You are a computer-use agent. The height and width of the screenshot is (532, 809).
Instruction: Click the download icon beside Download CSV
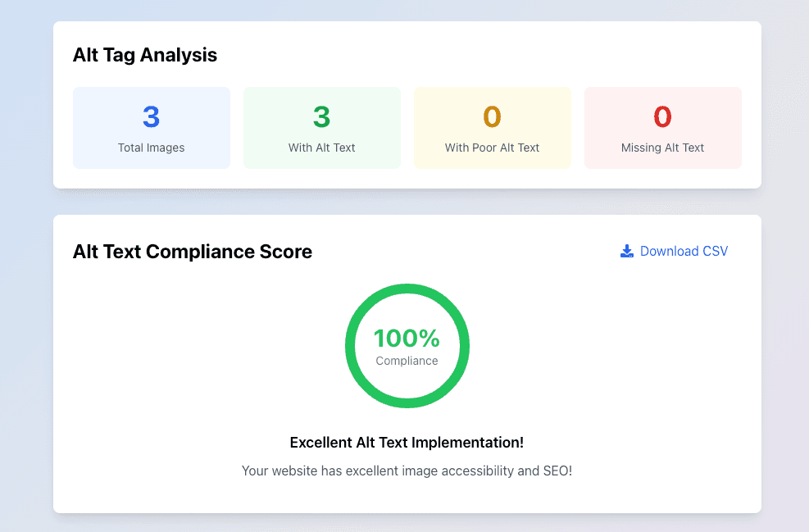pyautogui.click(x=627, y=252)
